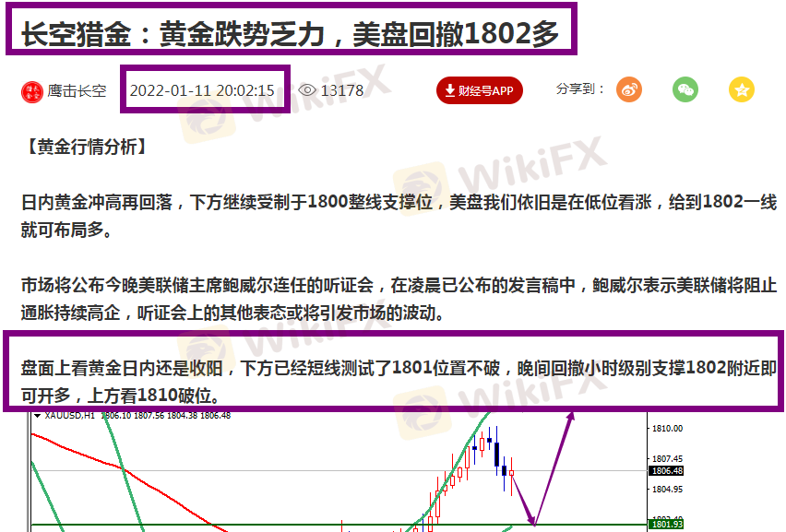Click the dark blue candlestick on chart
This screenshot has height=532, width=786.
click(x=496, y=455)
